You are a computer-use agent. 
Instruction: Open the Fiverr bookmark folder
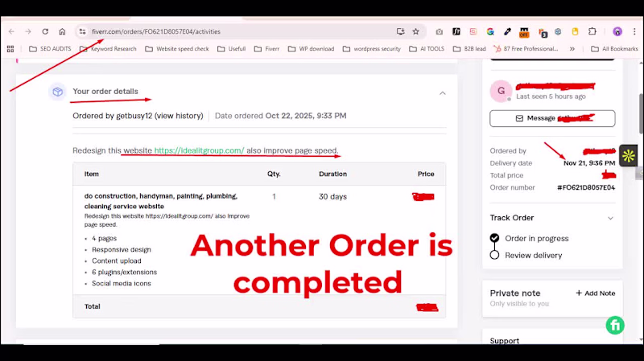click(266, 49)
